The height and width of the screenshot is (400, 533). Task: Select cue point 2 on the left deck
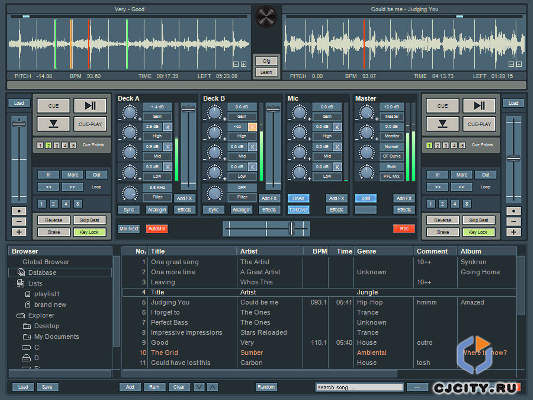click(x=48, y=145)
